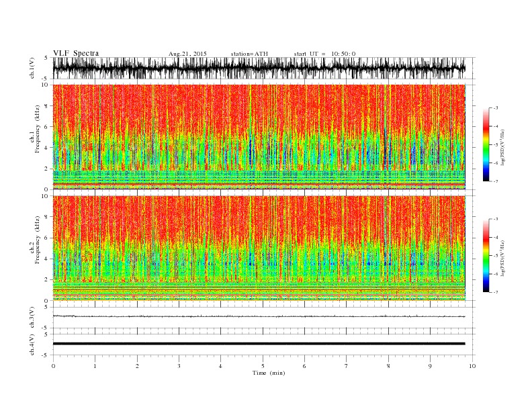Click the '-7' label on ch.1 color bar
This screenshot has height=411, width=532.
[x=496, y=181]
